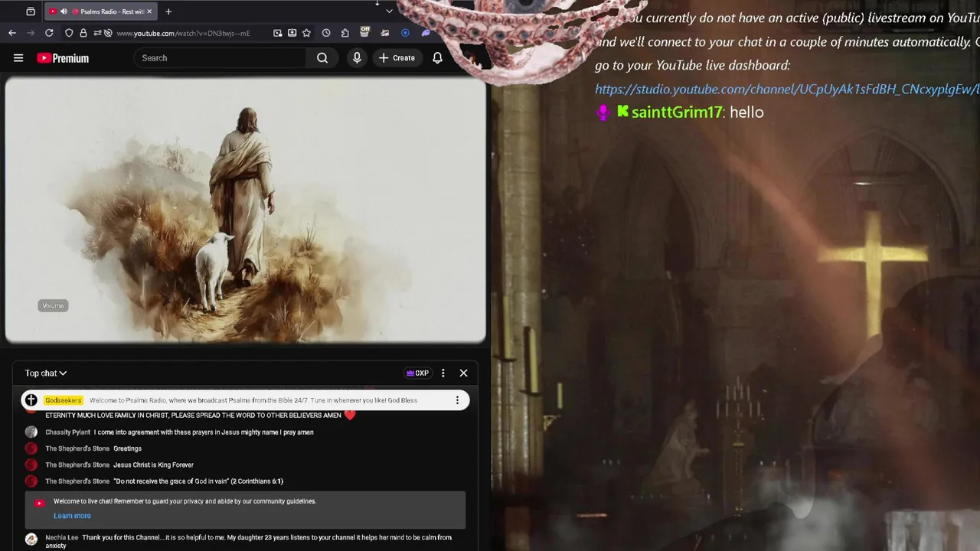Screen dimensions: 980x551
Task: Click the Godseekers channel name badge
Action: point(64,400)
